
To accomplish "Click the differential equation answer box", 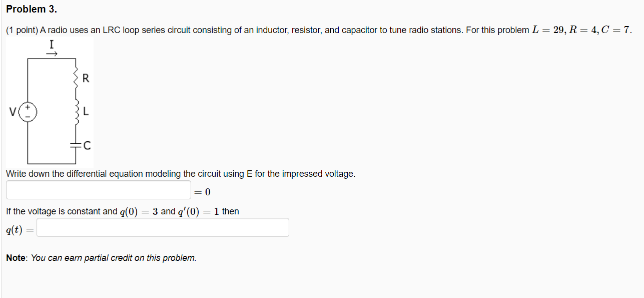I will click(98, 190).
